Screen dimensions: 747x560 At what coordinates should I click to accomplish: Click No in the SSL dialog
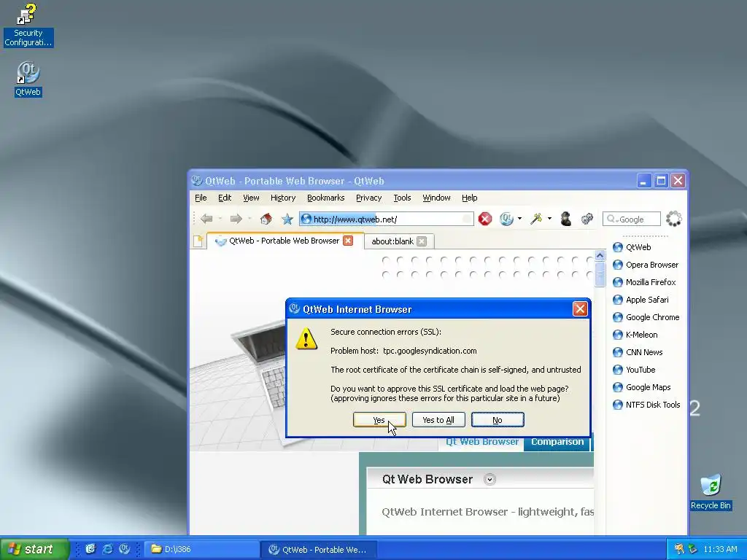tap(498, 420)
